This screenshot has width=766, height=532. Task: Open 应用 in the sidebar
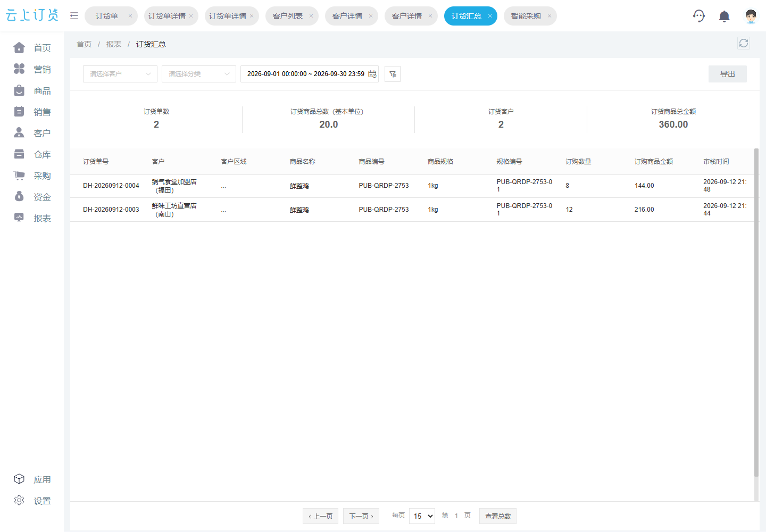tap(32, 479)
